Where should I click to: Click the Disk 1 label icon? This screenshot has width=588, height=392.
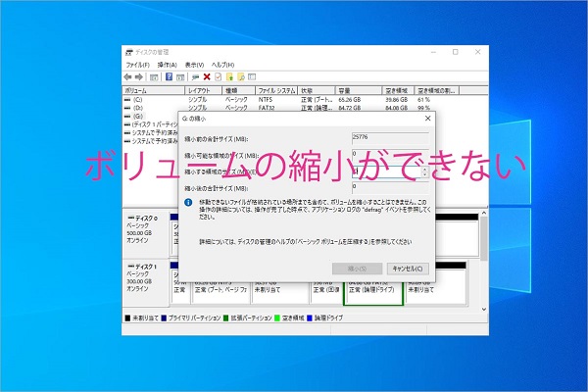[129, 266]
